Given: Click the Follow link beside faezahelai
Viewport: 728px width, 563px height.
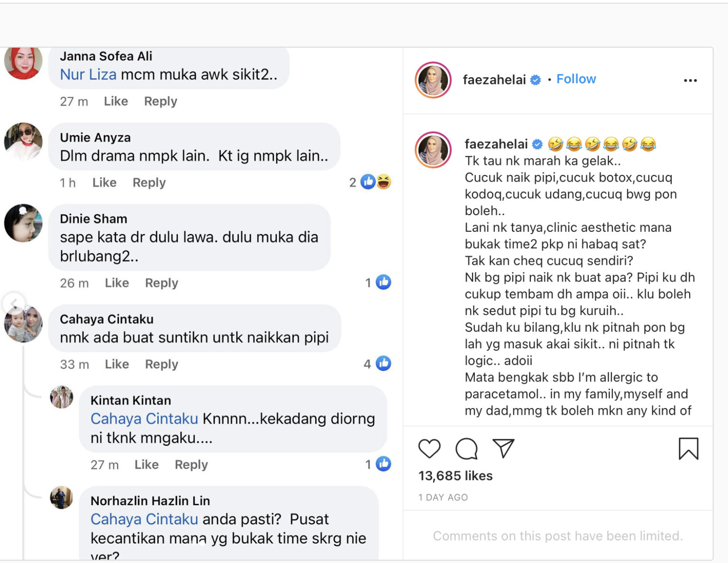Looking at the screenshot, I should 576,79.
